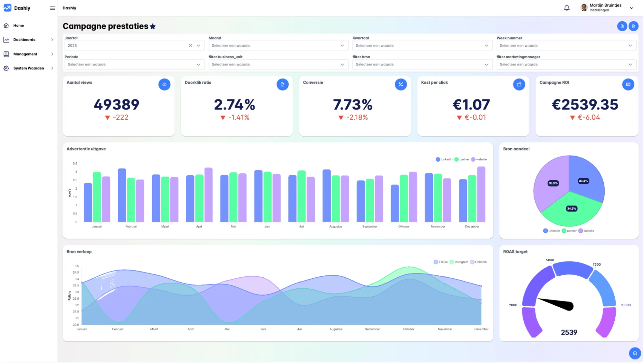Viewport: 644px width, 363px height.
Task: Click the favorite star next to Campagne prestaties
Action: pos(153,26)
